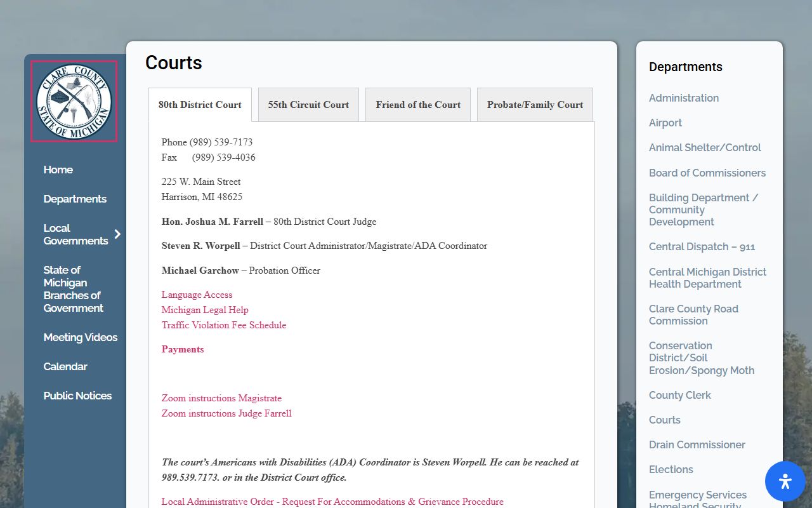This screenshot has width=812, height=508.
Task: Open the Airport department link
Action: pyautogui.click(x=665, y=123)
